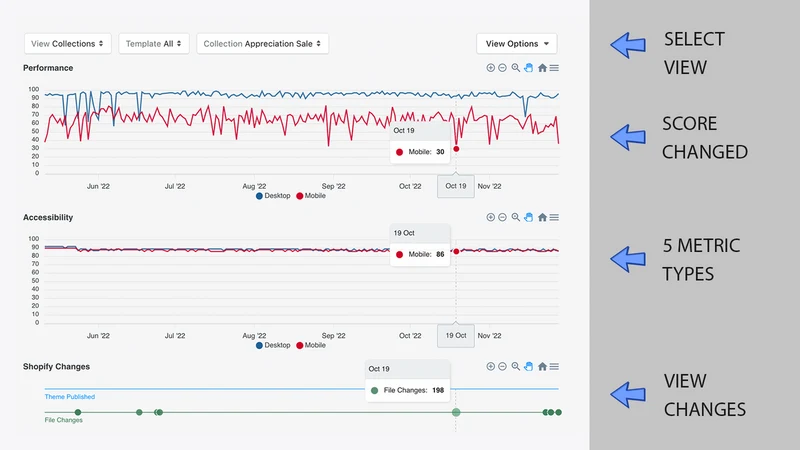This screenshot has height=450, width=800.
Task: Select the Performance chart selection zoom tool
Action: click(x=516, y=68)
